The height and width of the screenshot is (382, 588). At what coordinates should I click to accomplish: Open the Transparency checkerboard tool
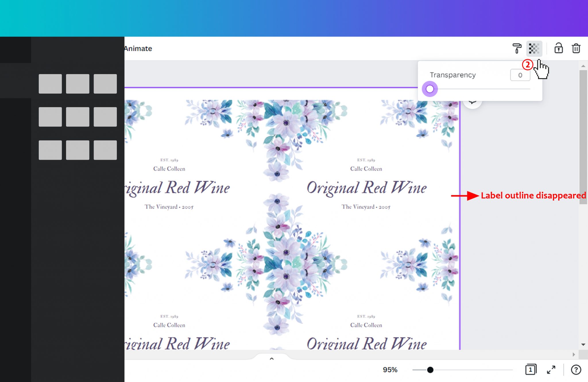[534, 48]
